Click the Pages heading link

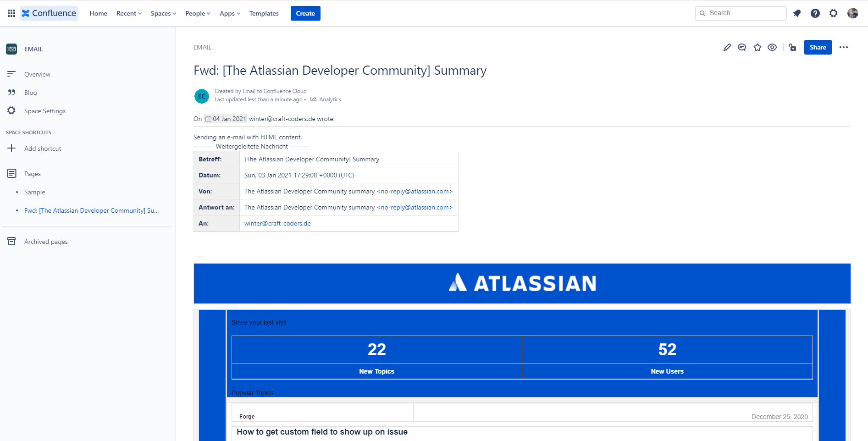(x=33, y=174)
